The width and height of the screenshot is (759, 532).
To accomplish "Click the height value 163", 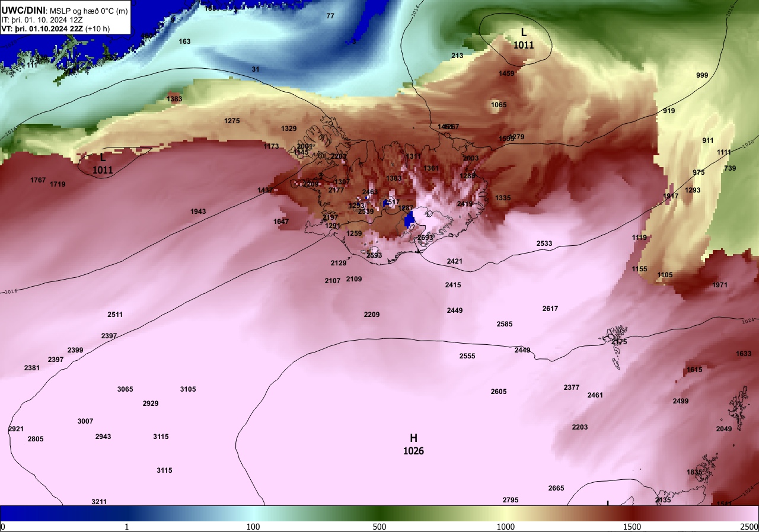I will point(185,41).
